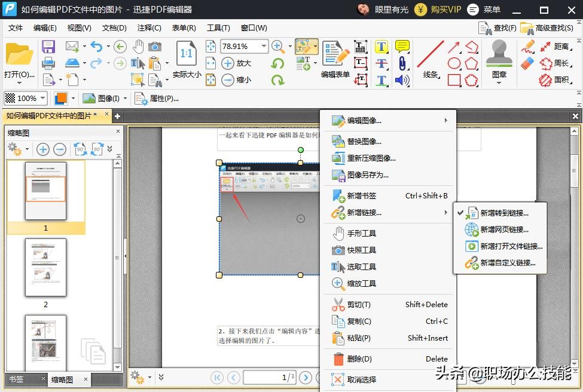Click the 实际大小 actual size icon
Image resolution: width=583 pixels, height=392 pixels.
coord(185,54)
